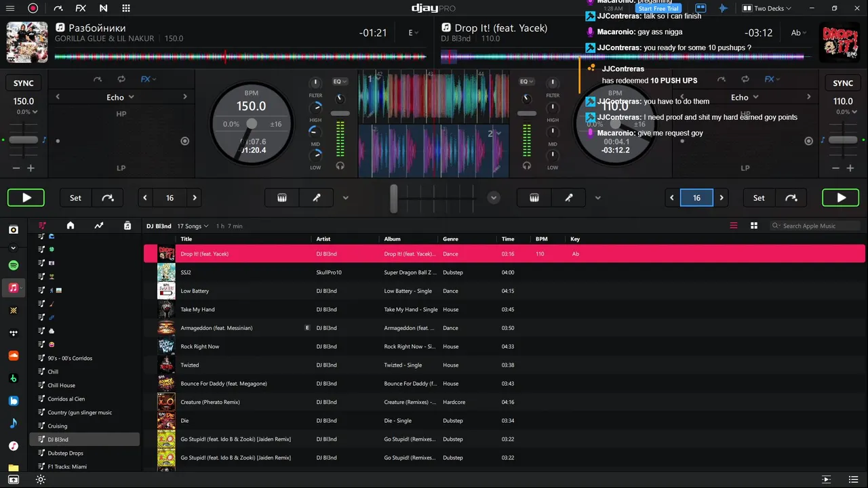The image size is (868, 488).
Task: Switch library to list view
Action: click(x=733, y=226)
